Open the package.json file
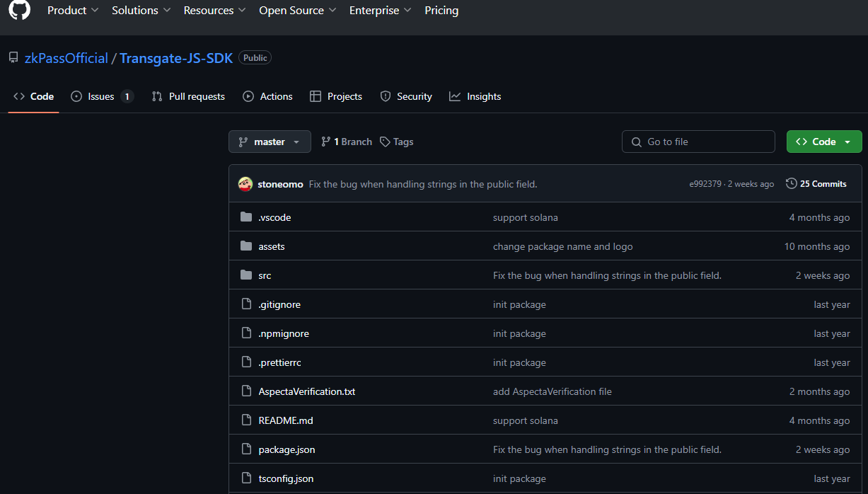Screen dimensions: 868x494 pos(287,449)
